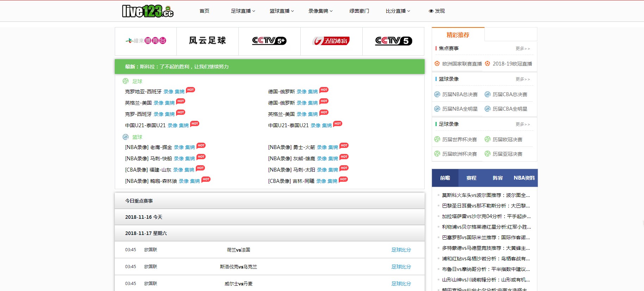The image size is (644, 291).
Task: Open 录像 for 中国U21-泰国U21 left column
Action: [x=173, y=125]
